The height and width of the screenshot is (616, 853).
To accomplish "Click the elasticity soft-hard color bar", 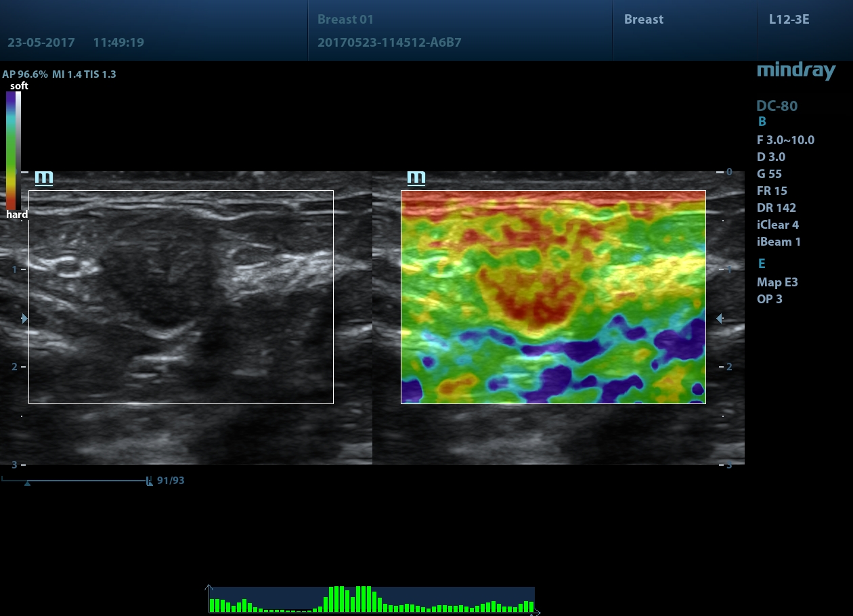I will coord(10,149).
